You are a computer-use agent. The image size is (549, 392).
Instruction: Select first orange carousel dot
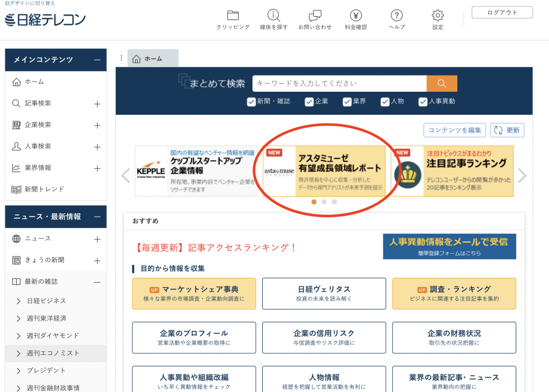click(x=314, y=202)
